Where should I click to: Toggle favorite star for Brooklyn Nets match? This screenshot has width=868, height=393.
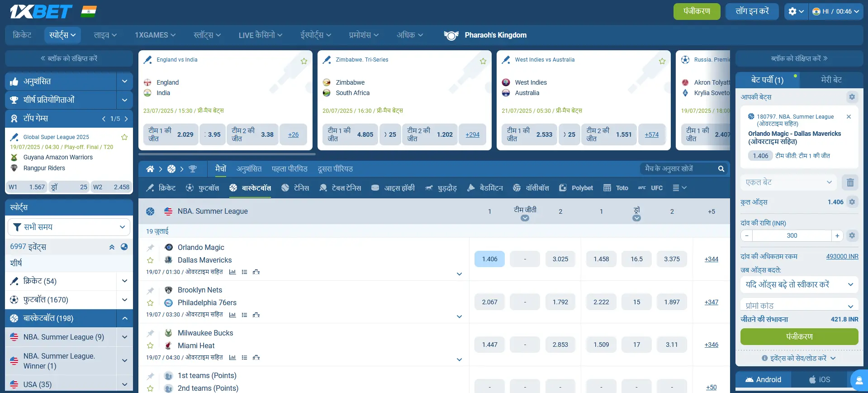point(150,303)
